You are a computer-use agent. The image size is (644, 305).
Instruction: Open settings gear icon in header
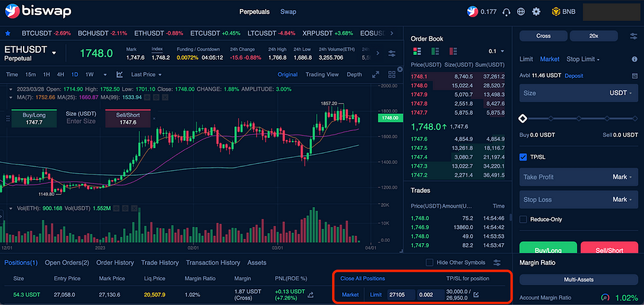pos(536,11)
